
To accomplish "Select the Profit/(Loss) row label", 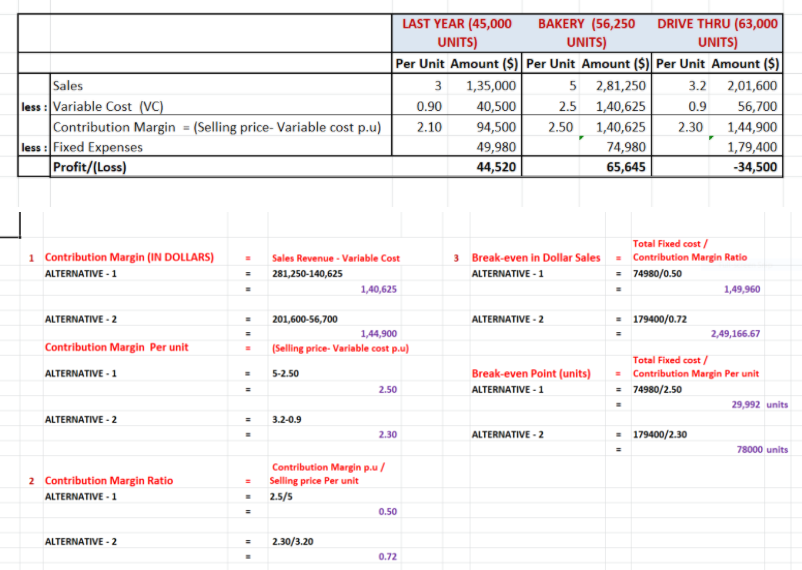I will pyautogui.click(x=90, y=167).
